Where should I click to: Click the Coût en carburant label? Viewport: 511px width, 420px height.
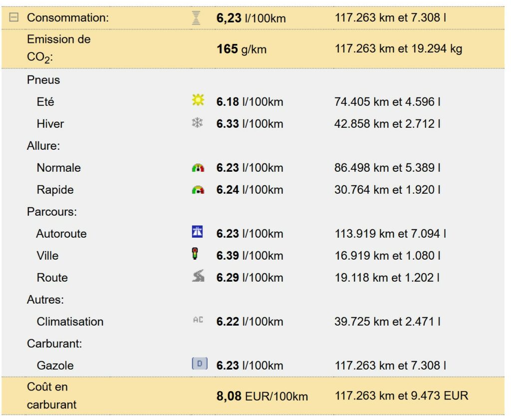(51, 396)
